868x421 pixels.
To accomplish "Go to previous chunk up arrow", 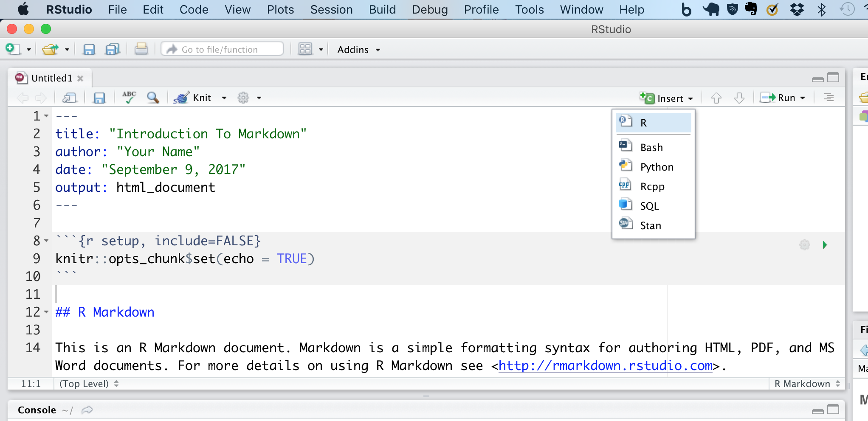I will tap(716, 98).
